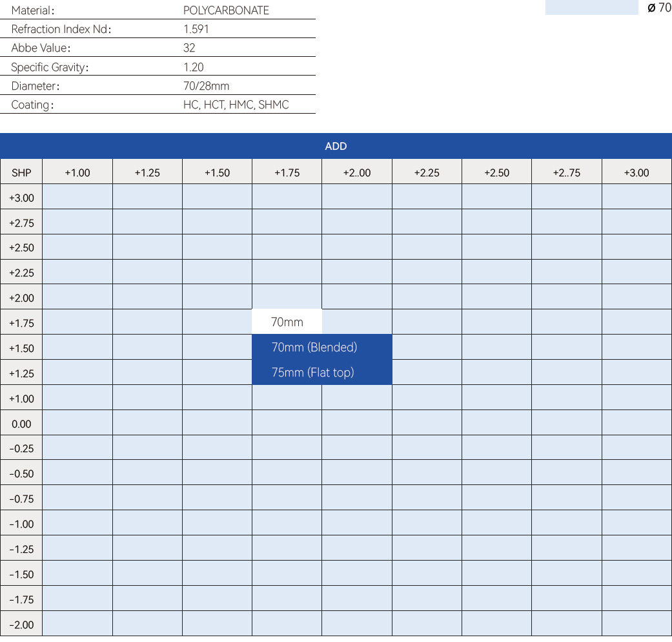Select the -1.00 SHP row label
Viewport: 672px width, 642px height.
pos(21,524)
